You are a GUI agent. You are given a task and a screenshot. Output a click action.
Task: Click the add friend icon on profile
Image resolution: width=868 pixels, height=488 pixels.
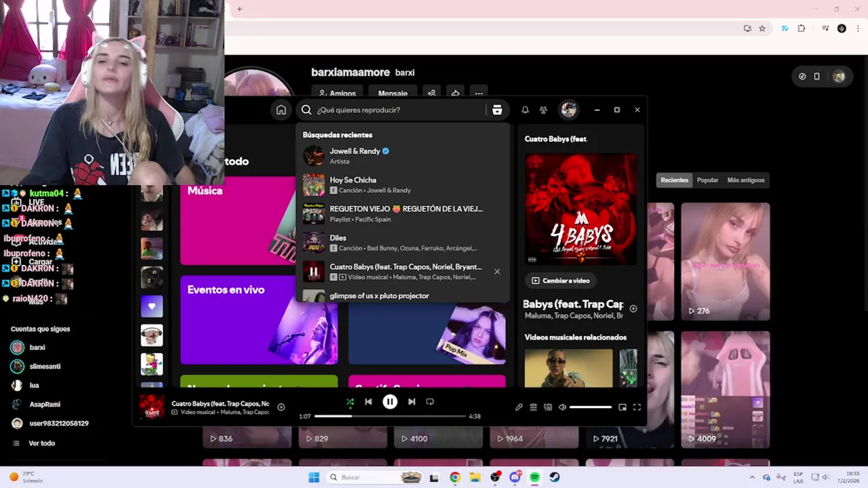pos(431,94)
